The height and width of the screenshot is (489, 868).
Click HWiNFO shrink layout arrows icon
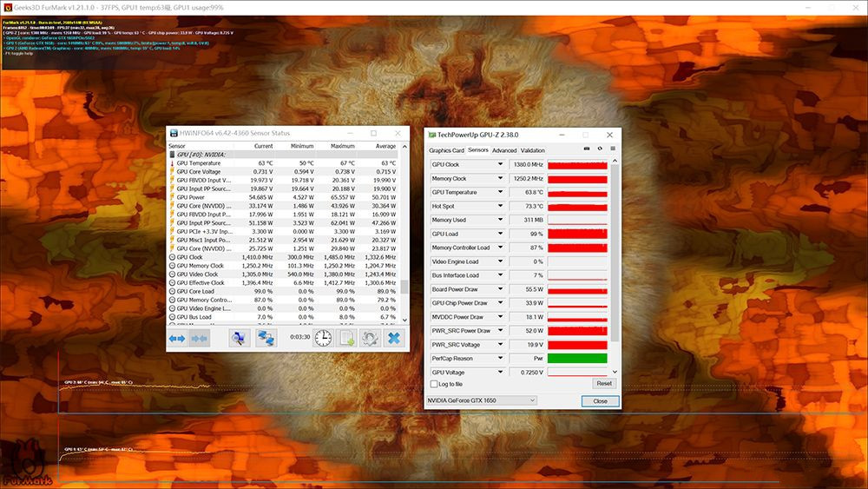pyautogui.click(x=200, y=339)
